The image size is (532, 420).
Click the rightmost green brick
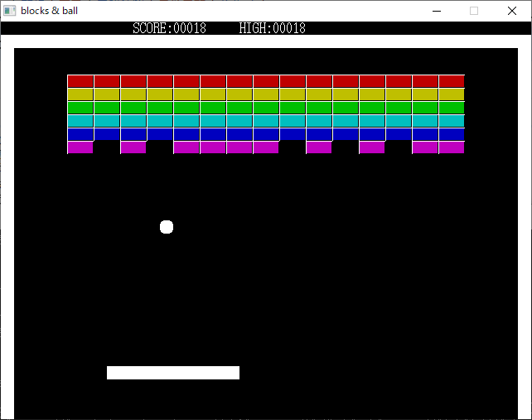pos(452,108)
